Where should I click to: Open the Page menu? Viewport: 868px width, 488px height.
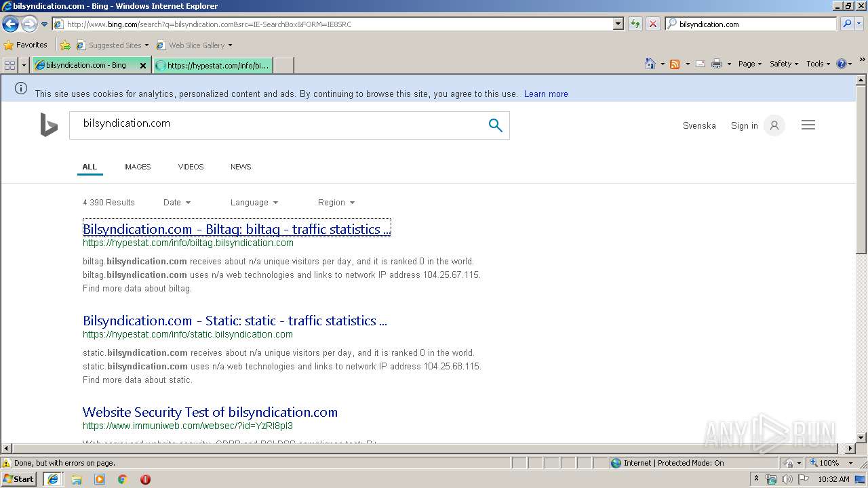pos(749,64)
